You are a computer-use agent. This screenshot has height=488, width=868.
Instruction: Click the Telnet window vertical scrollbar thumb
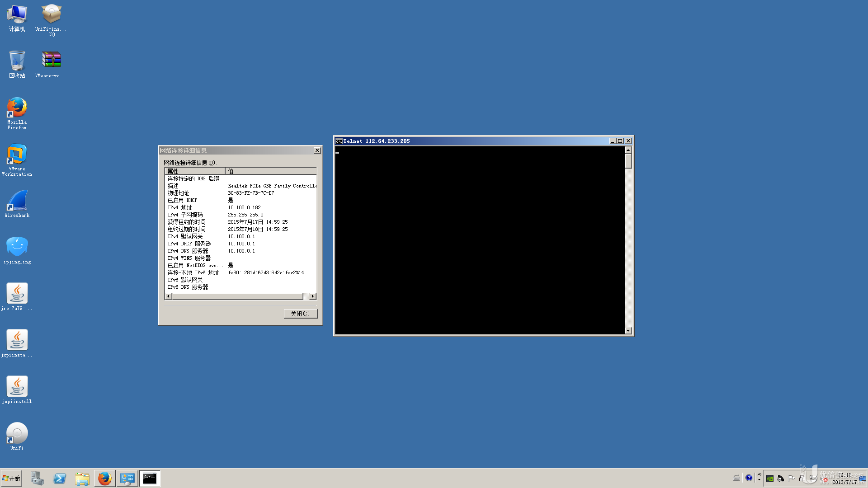click(x=628, y=161)
